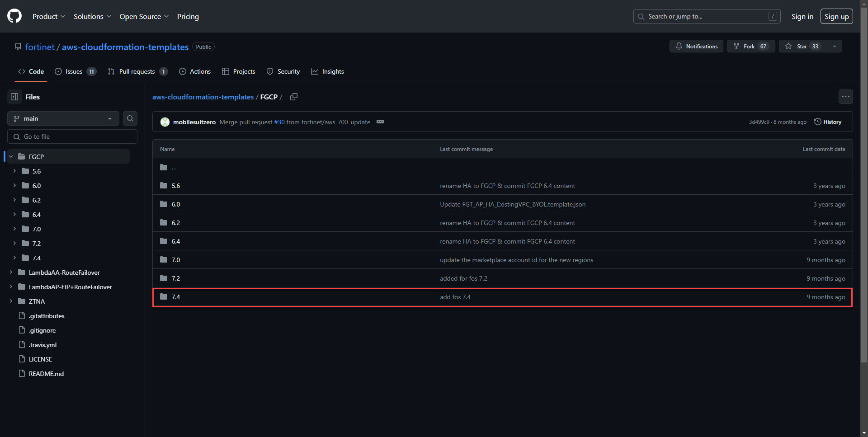This screenshot has height=437, width=868.
Task: Expand the 6.4 folder in tree
Action: tap(14, 214)
